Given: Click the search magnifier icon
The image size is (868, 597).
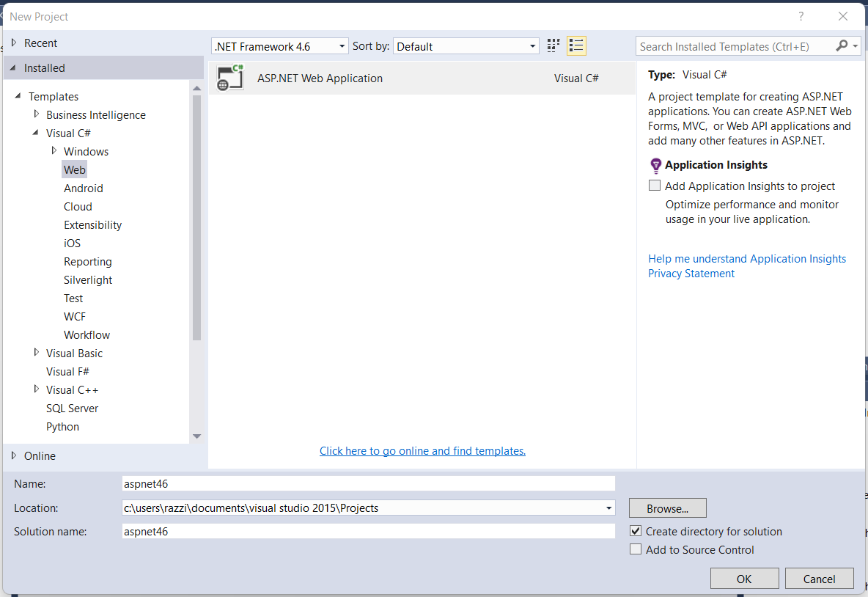Looking at the screenshot, I should point(842,46).
